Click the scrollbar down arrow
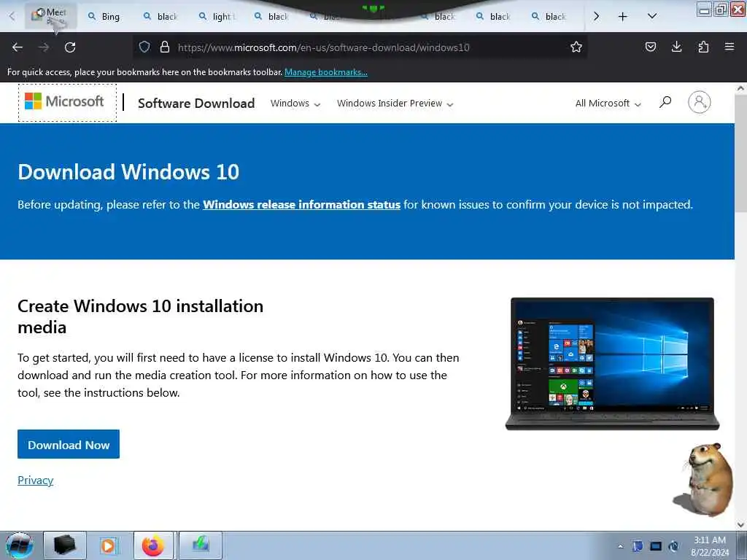 741,524
